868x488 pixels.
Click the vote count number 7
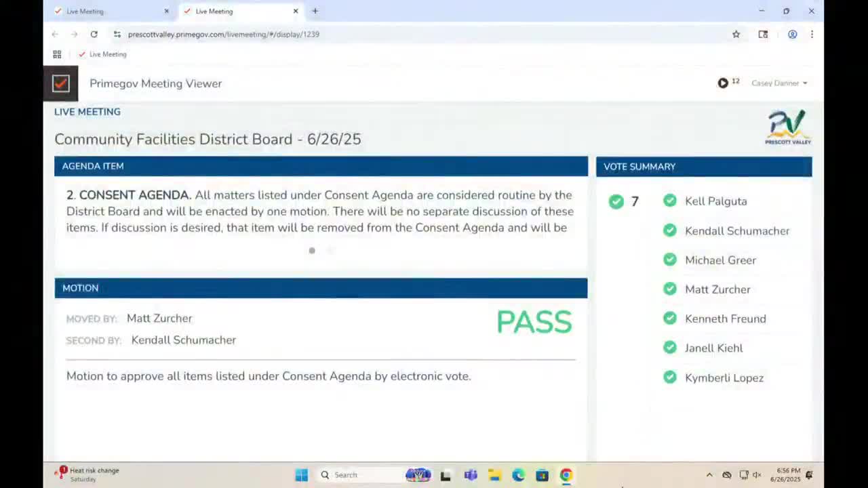point(635,201)
